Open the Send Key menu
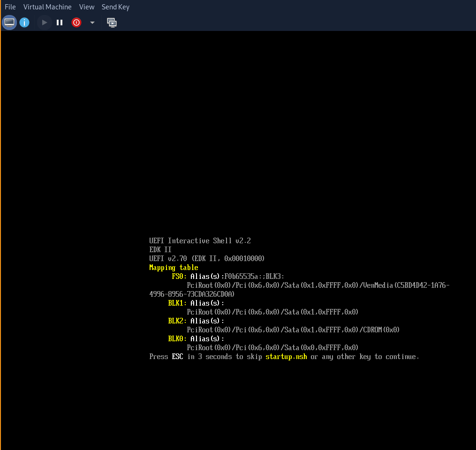476x450 pixels. pos(115,7)
